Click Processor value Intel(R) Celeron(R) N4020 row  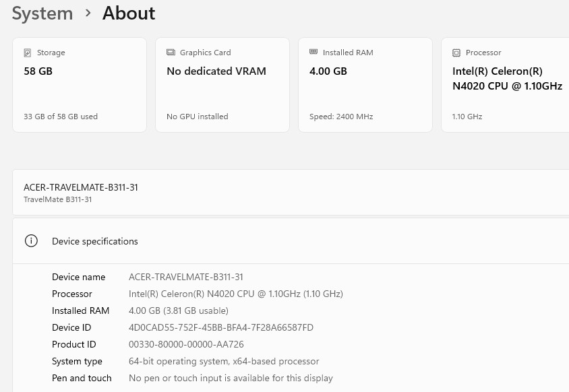click(236, 294)
